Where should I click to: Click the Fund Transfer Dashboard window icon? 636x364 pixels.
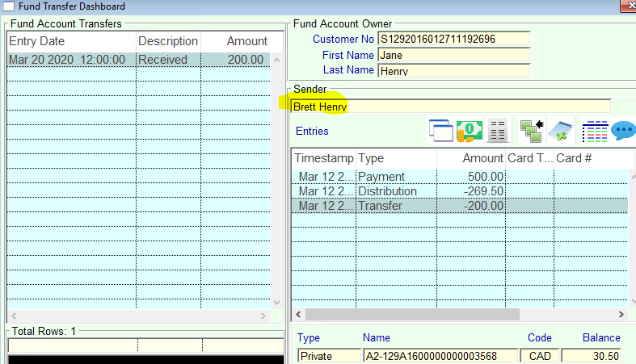click(x=9, y=6)
